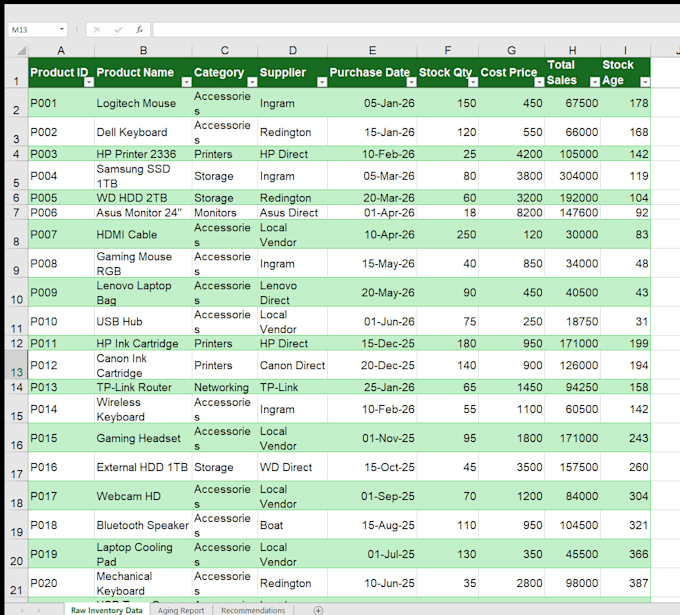
Task: Select column G header
Action: click(x=512, y=51)
